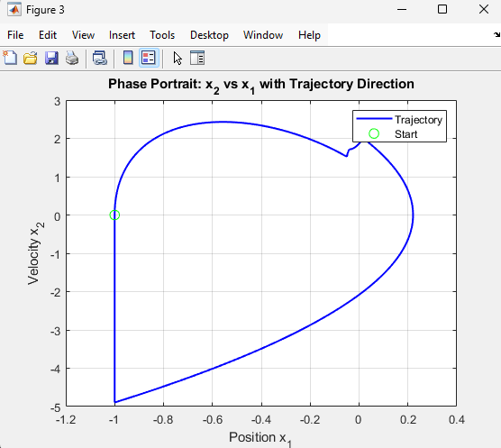The width and height of the screenshot is (501, 448).
Task: Click the 'Position x1' x-axis label
Action: coord(260,438)
